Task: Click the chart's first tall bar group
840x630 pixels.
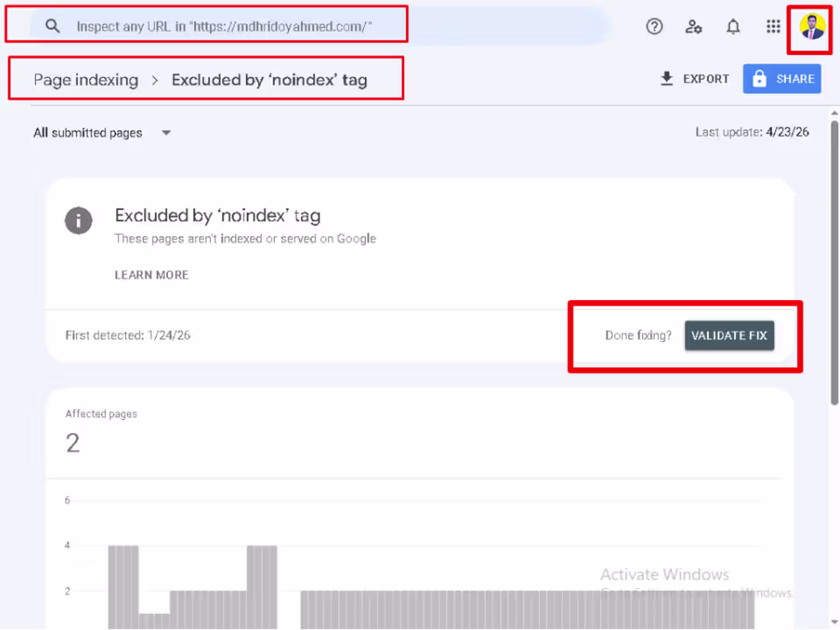Action: [123, 587]
